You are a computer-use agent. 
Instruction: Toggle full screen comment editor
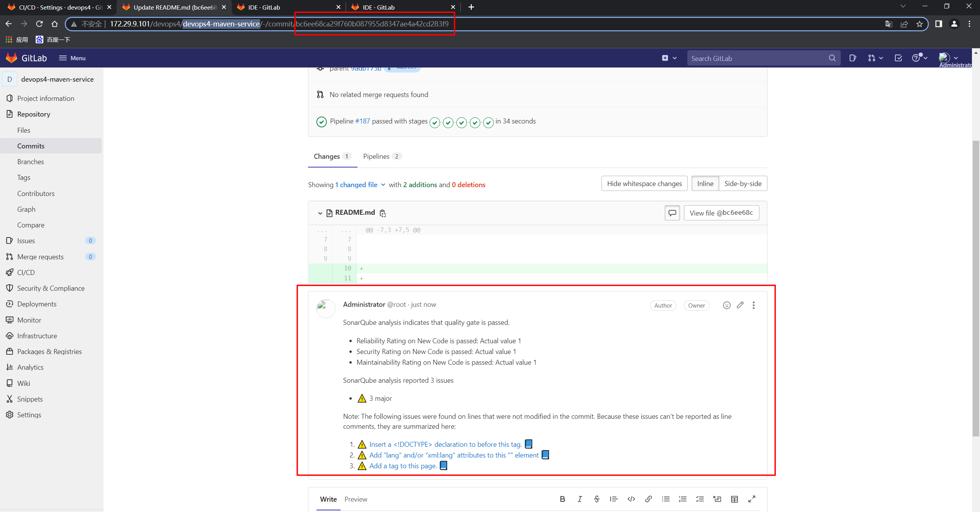[x=751, y=499]
